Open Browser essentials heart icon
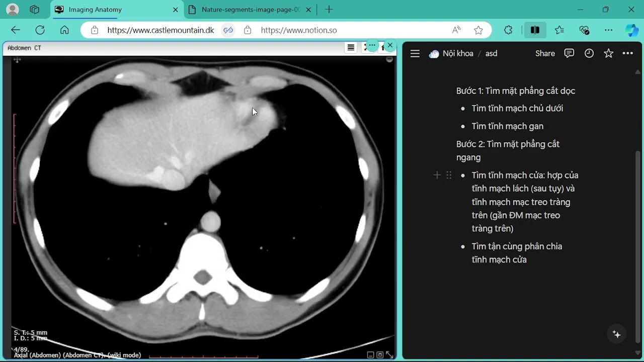The image size is (644, 362). pyautogui.click(x=584, y=30)
